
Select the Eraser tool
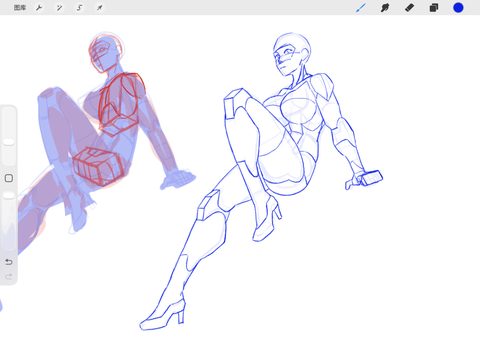pyautogui.click(x=409, y=8)
